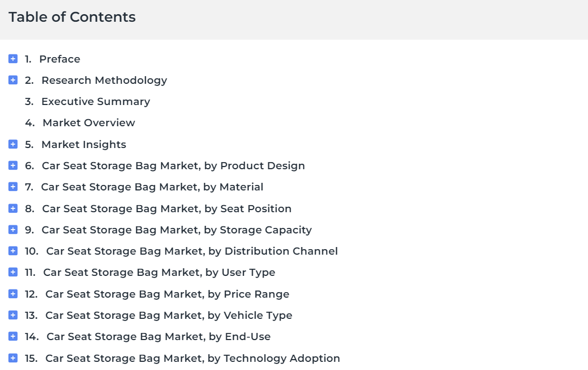Select Car Seat Storage Bag Market, by Material

click(152, 187)
